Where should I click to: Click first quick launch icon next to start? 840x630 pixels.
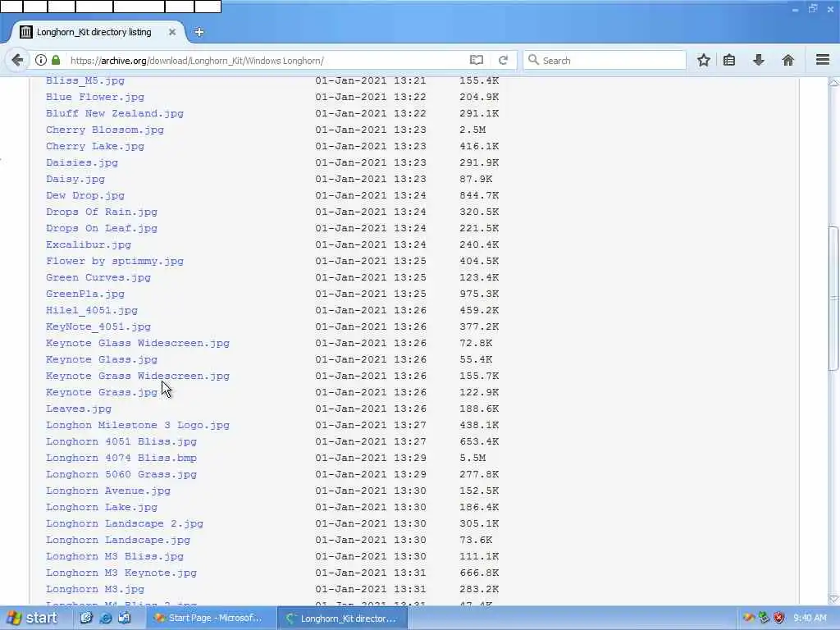coord(85,618)
